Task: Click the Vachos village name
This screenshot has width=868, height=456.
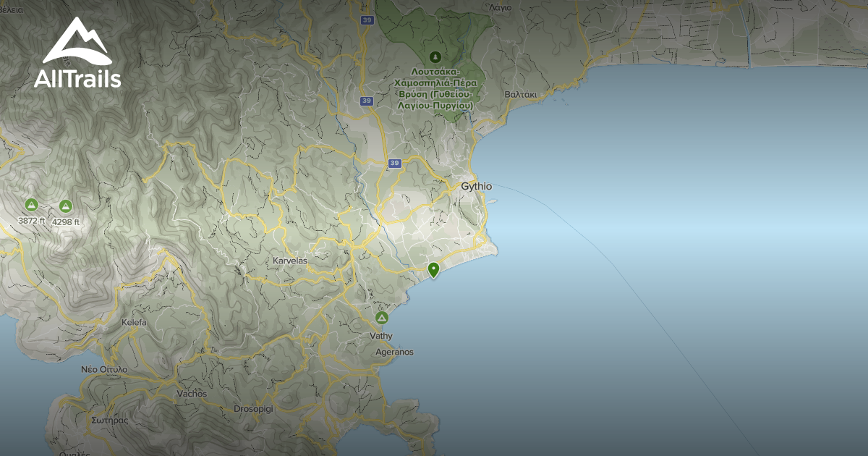Action: coord(192,393)
